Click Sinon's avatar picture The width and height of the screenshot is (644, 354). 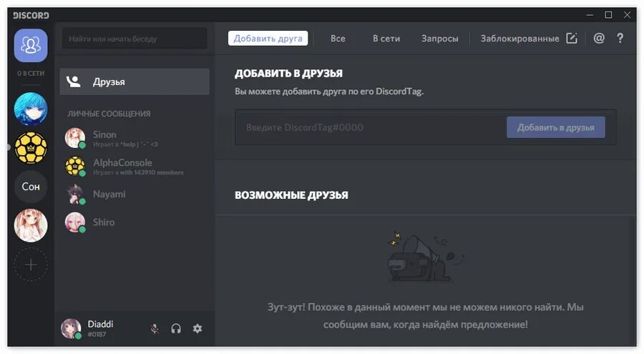pyautogui.click(x=75, y=137)
